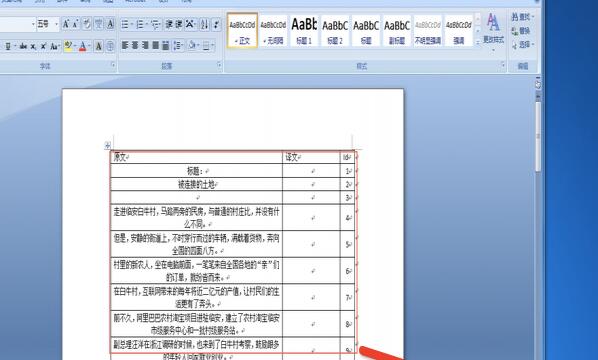Screen dimensions: 598x360
Task: Click the 查找 Find button
Action: (x=522, y=17)
